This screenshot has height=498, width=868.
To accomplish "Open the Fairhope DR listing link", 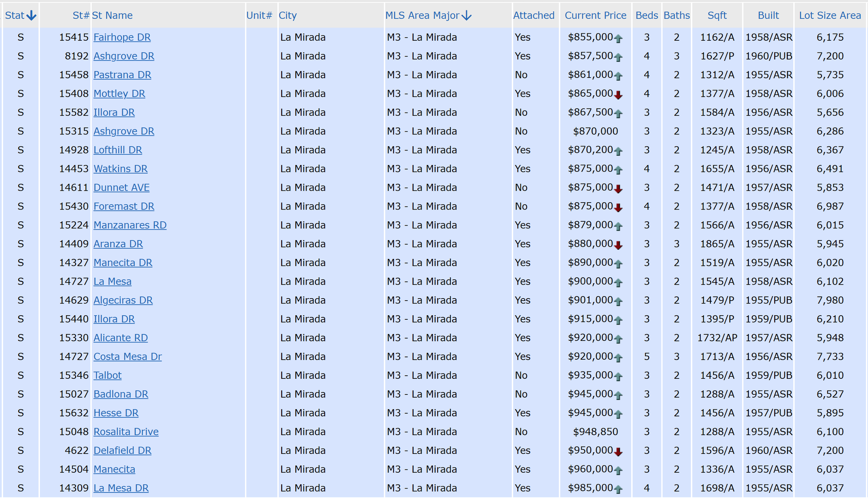I will click(x=122, y=37).
